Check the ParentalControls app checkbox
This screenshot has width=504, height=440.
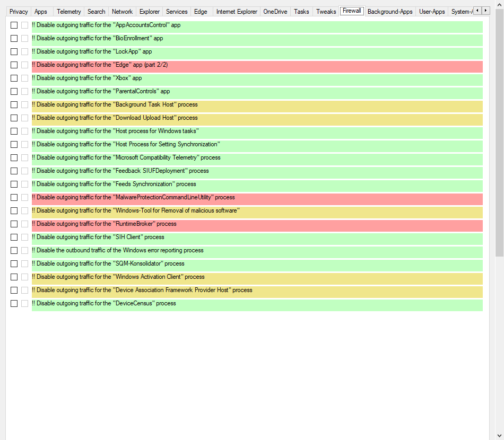pos(14,92)
